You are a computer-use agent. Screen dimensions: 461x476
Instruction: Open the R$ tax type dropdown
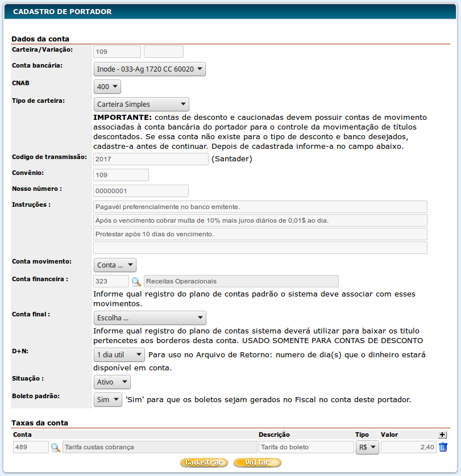click(x=367, y=448)
